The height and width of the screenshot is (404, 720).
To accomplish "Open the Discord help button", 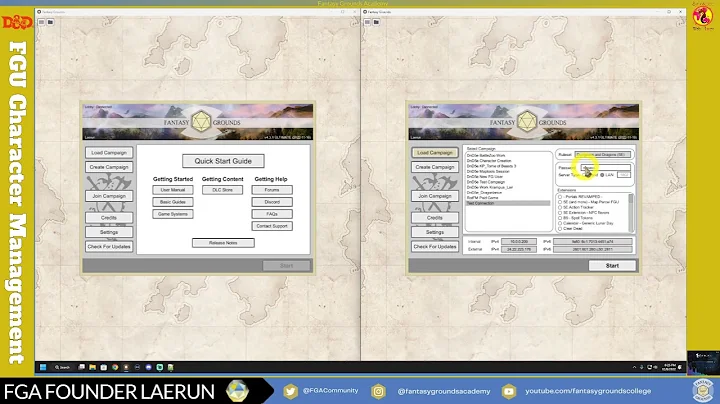I will (272, 202).
